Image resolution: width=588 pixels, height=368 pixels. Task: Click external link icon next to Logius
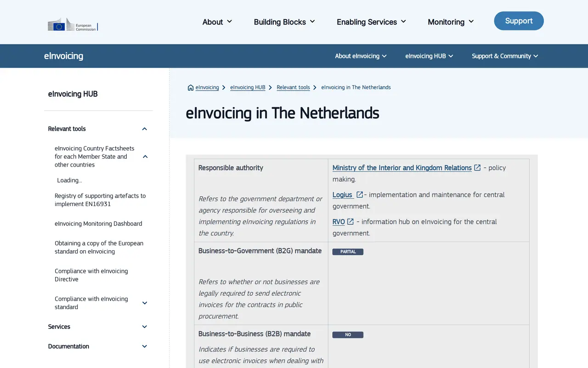[360, 195]
